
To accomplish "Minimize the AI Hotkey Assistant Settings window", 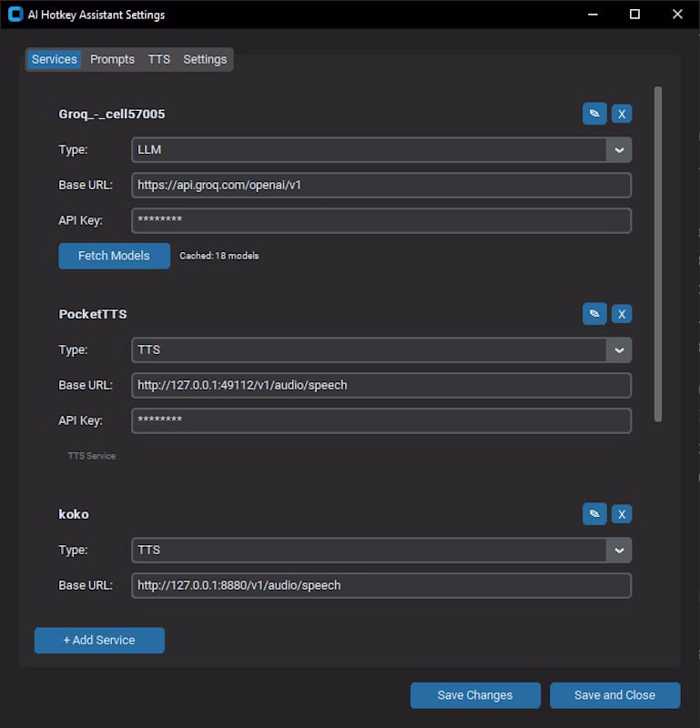I will (593, 15).
